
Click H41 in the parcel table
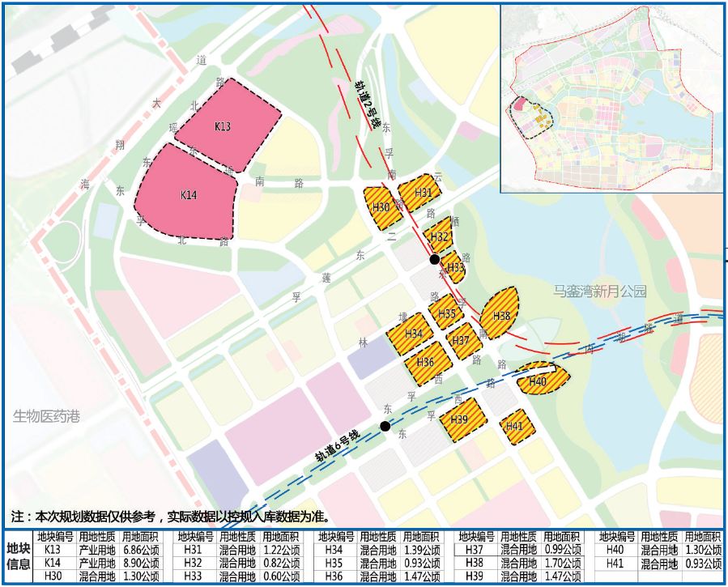click(615, 564)
